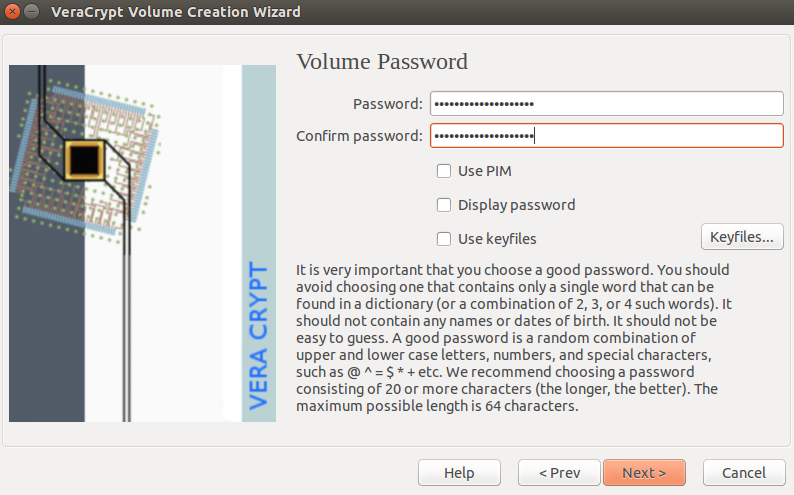The height and width of the screenshot is (495, 794).
Task: Click the password guidance paragraph text
Action: pos(514,338)
